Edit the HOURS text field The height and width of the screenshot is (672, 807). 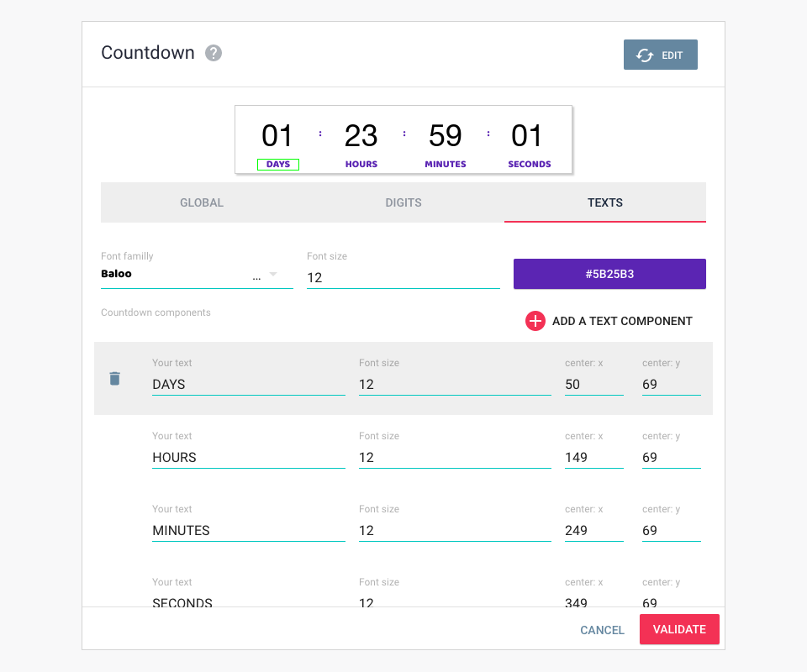click(x=248, y=458)
